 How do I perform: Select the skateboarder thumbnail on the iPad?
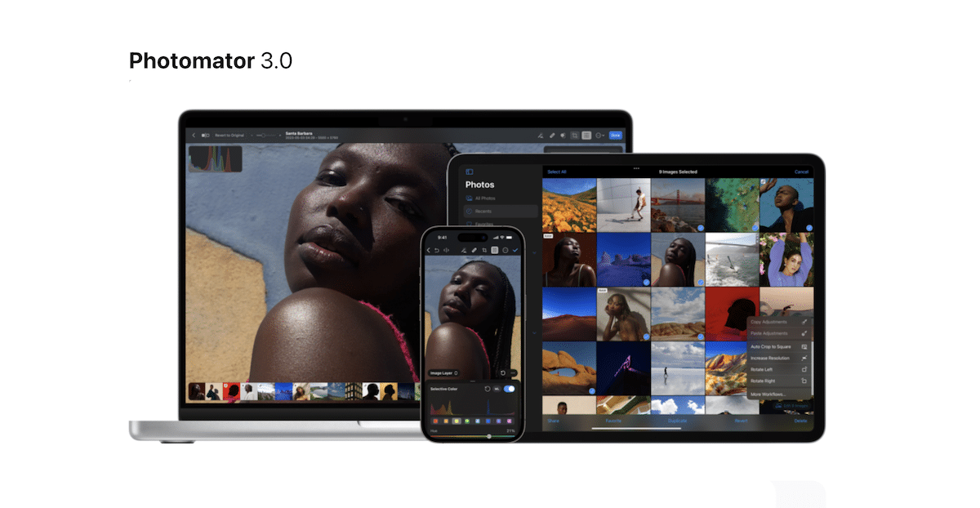coord(623,204)
